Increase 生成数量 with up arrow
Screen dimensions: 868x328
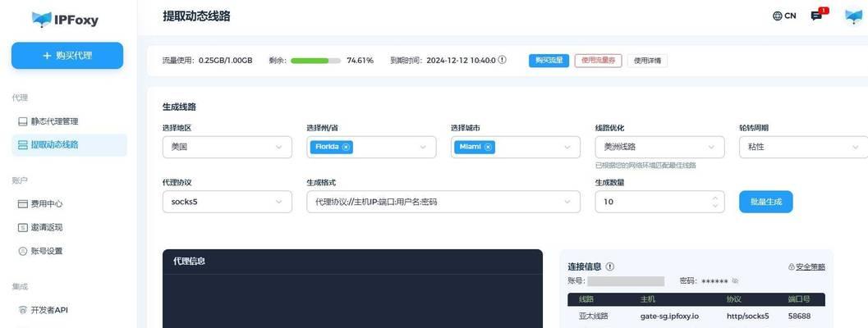click(x=714, y=198)
